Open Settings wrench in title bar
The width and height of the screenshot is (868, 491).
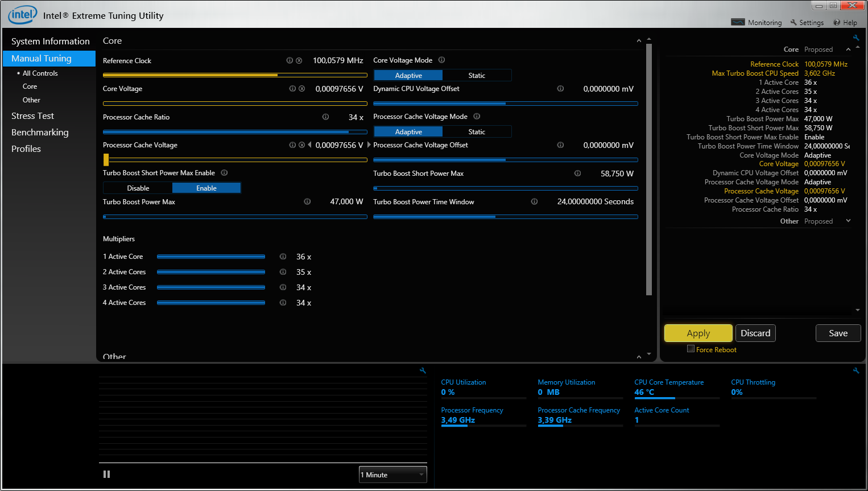(793, 22)
